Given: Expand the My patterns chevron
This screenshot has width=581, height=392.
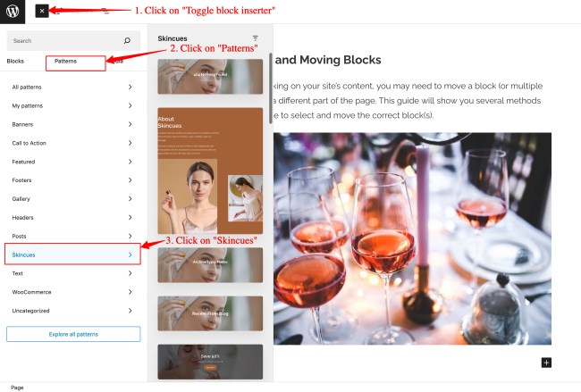Looking at the screenshot, I should tap(131, 106).
